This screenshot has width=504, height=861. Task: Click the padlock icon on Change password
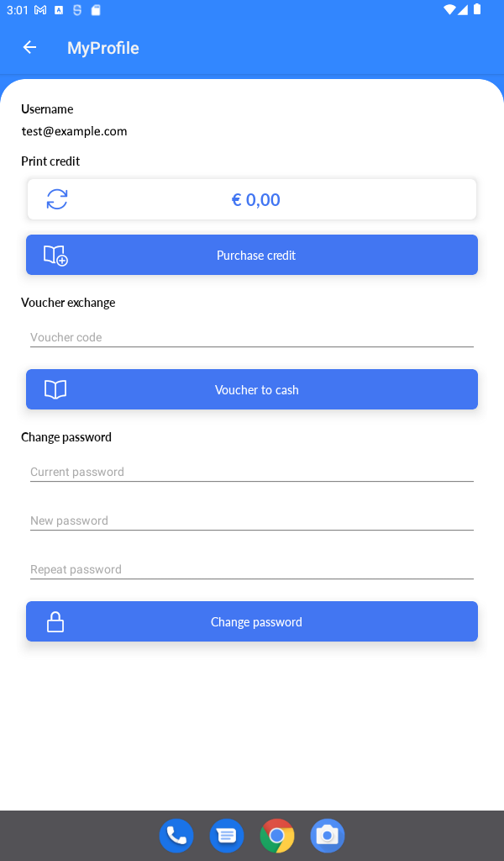55,621
